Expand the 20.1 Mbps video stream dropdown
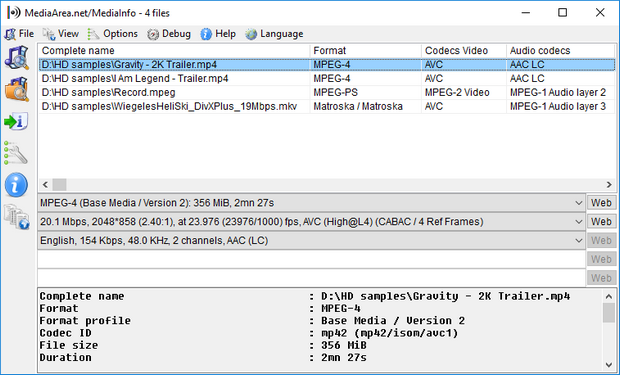 [x=578, y=222]
